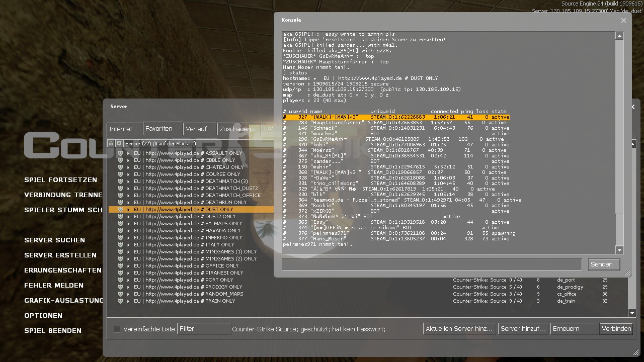This screenshot has width=644, height=362.
Task: Close the Server browser window
Action: point(633,107)
